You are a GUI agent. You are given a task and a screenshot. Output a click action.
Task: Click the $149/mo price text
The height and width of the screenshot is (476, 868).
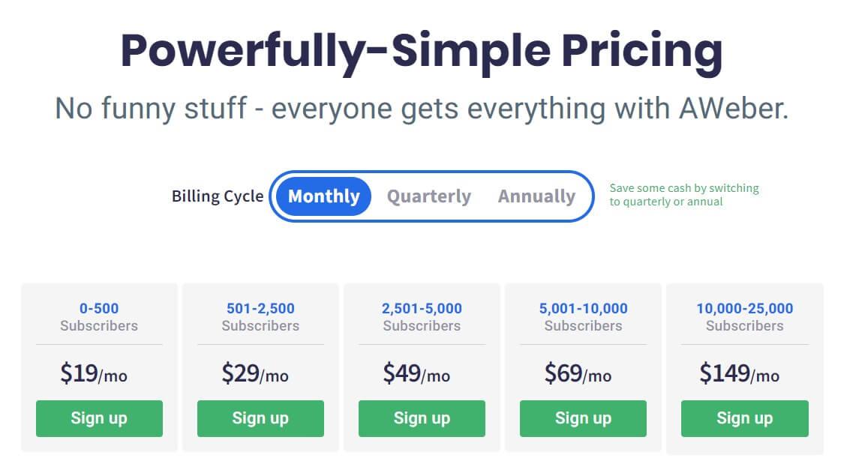coord(739,374)
